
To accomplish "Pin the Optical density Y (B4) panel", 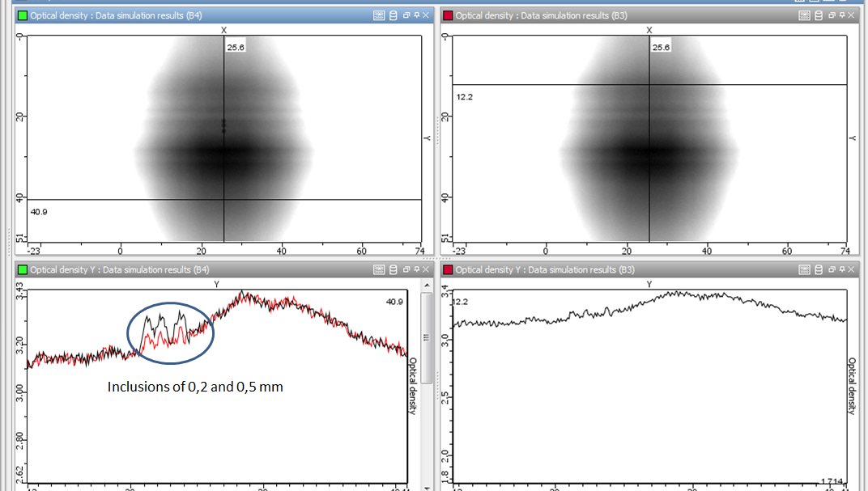I will 416,269.
